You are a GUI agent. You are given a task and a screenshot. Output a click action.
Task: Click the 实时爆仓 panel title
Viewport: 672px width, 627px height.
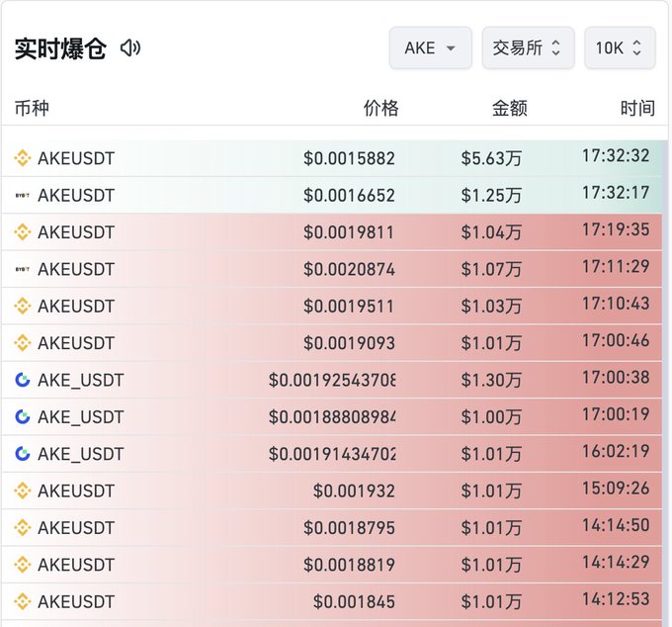tap(60, 48)
